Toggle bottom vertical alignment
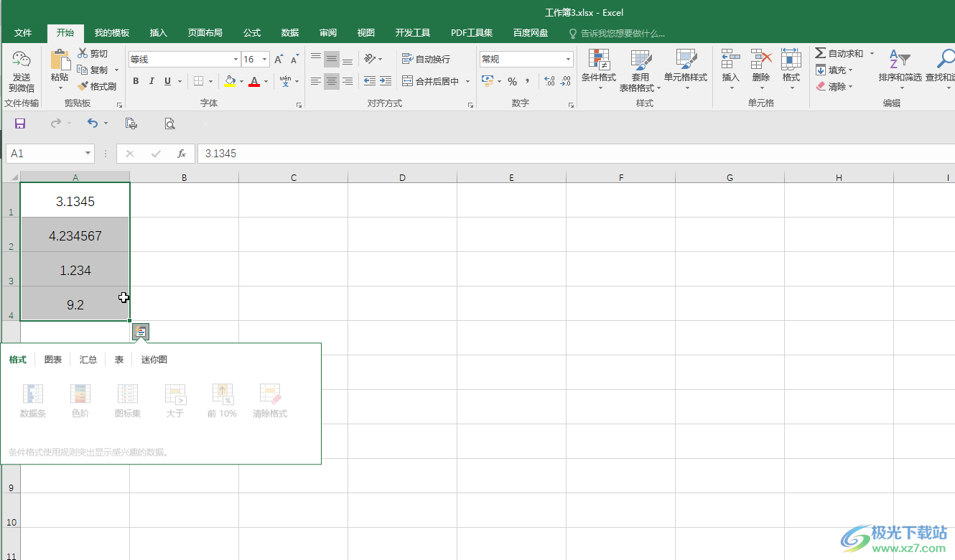The image size is (955, 560). 348,59
